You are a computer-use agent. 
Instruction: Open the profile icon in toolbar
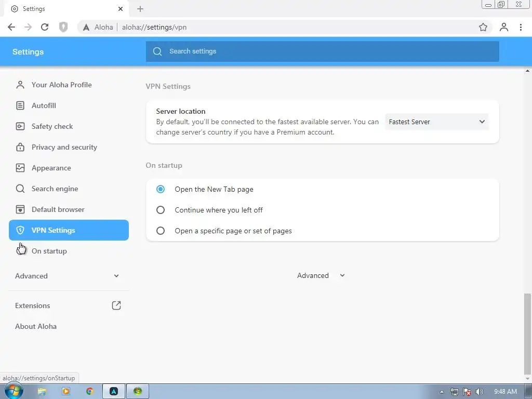504,27
